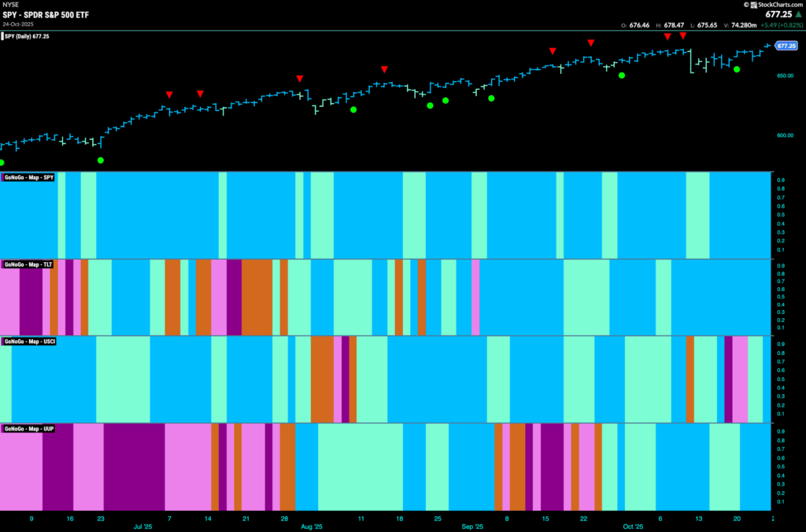This screenshot has height=532, width=806.
Task: Click the green circle signal near October 20
Action: (737, 69)
